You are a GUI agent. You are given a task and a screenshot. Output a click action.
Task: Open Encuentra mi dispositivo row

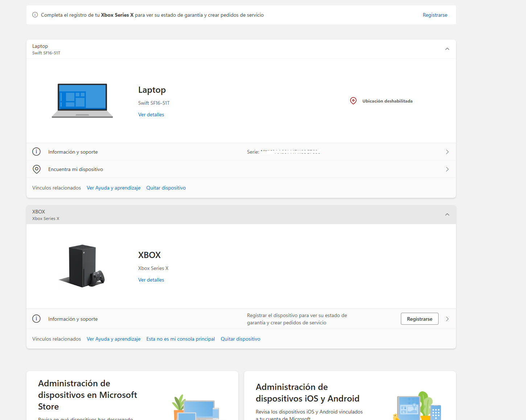pyautogui.click(x=241, y=169)
